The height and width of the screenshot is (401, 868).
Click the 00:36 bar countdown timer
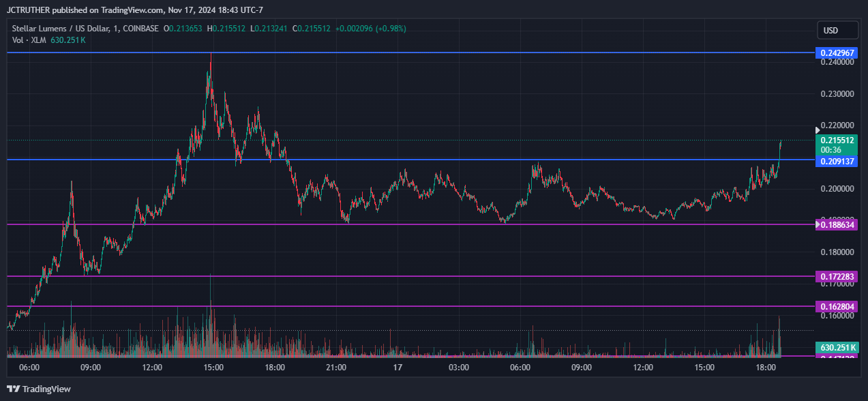830,150
